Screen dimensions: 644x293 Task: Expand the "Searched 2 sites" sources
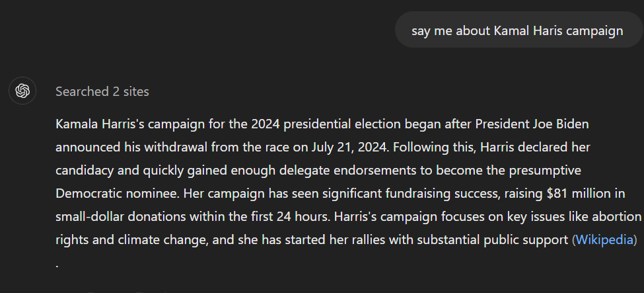pos(102,91)
